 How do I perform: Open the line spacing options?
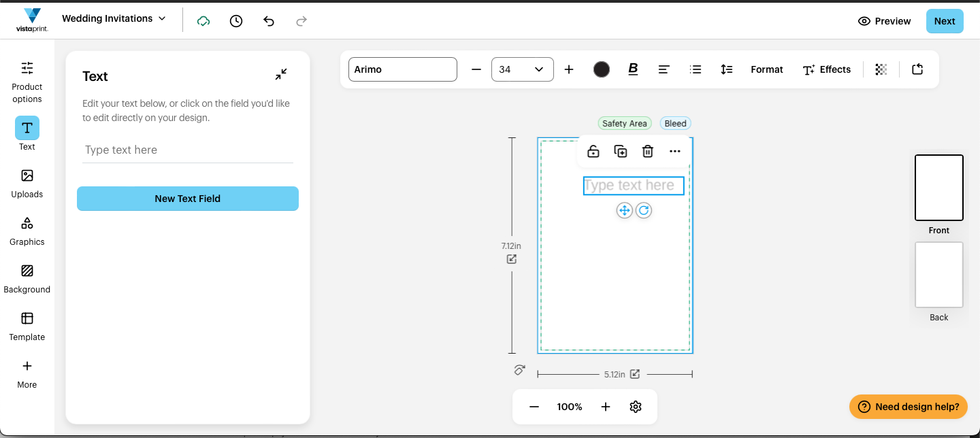pyautogui.click(x=727, y=69)
